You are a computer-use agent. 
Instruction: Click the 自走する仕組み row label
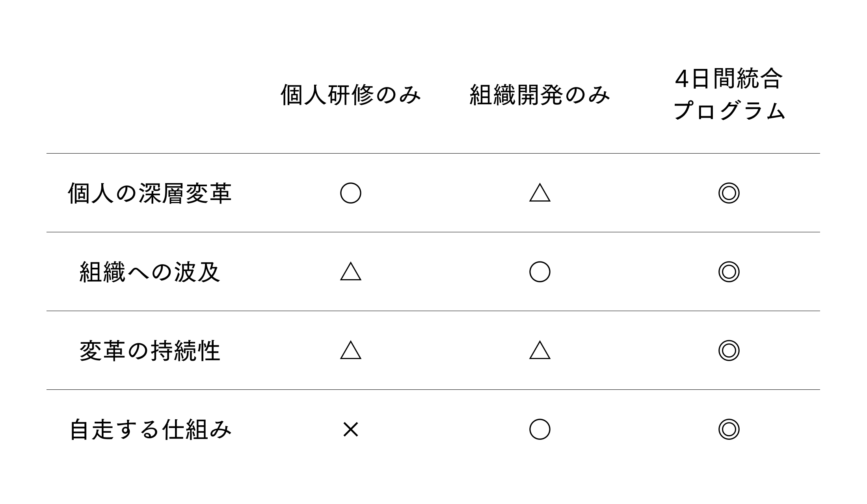pos(150,430)
